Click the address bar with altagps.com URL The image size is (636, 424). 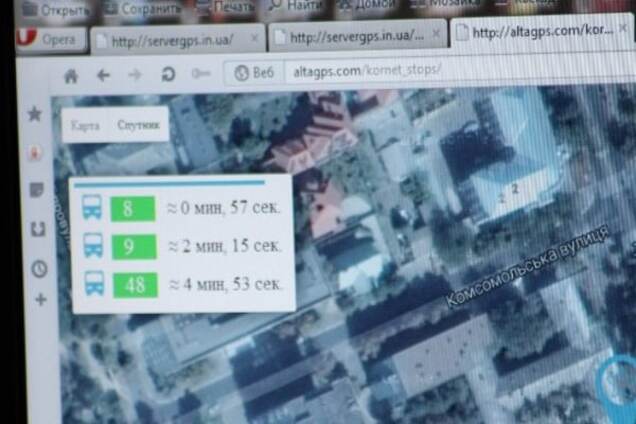pos(400,72)
